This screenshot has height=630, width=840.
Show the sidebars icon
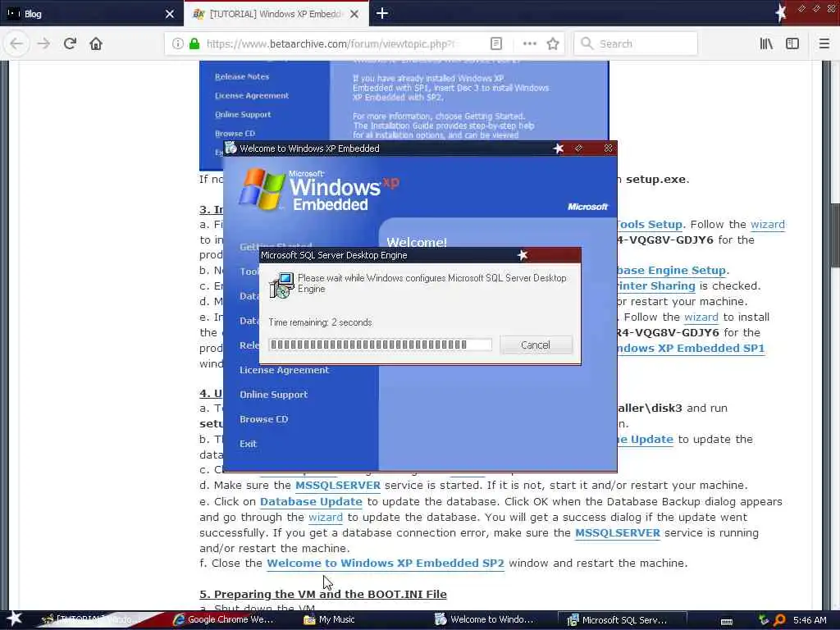click(792, 44)
